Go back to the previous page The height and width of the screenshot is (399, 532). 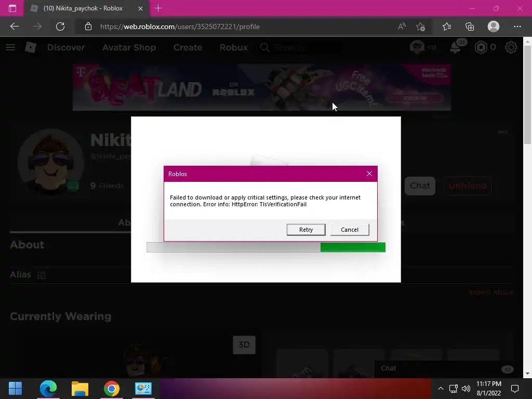click(x=14, y=26)
